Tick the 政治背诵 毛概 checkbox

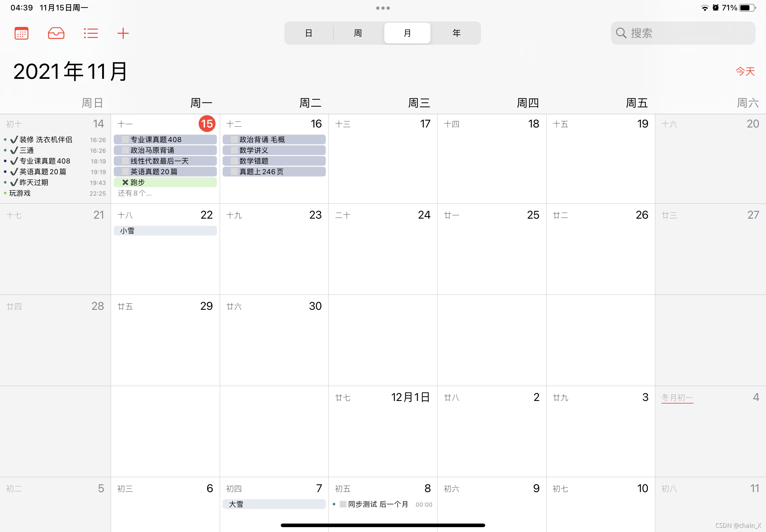(234, 139)
